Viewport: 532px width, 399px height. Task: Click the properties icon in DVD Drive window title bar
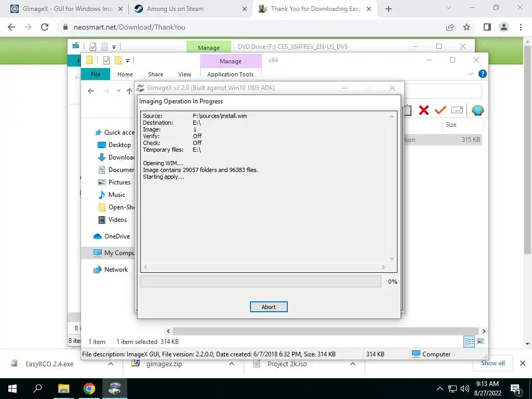[92, 47]
